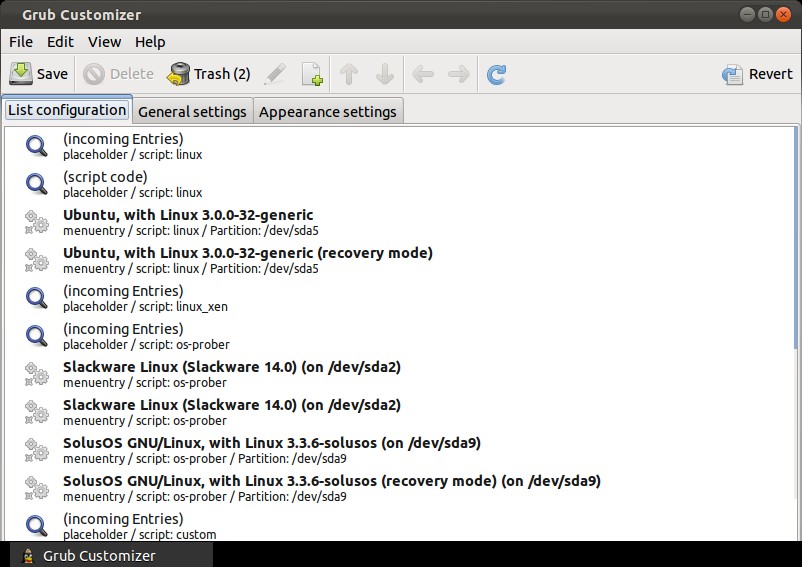Screen dimensions: 802x567
Task: Open the File menu
Action: 21,42
